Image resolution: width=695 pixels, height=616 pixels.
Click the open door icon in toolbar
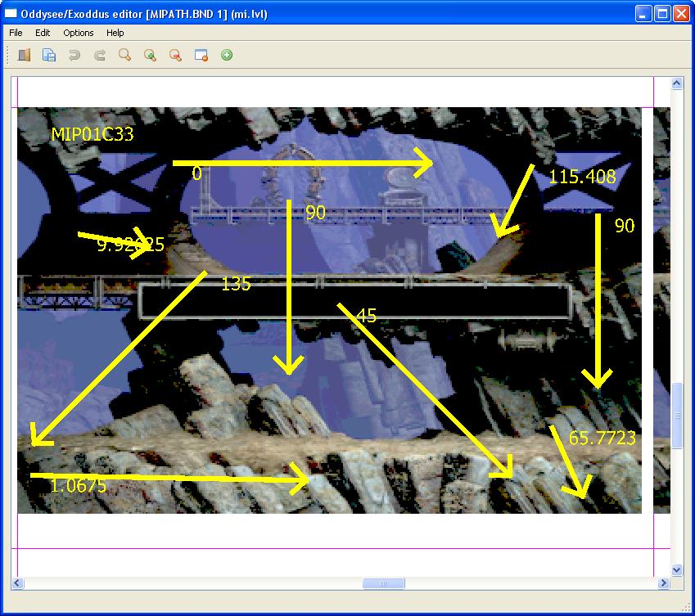coord(24,56)
